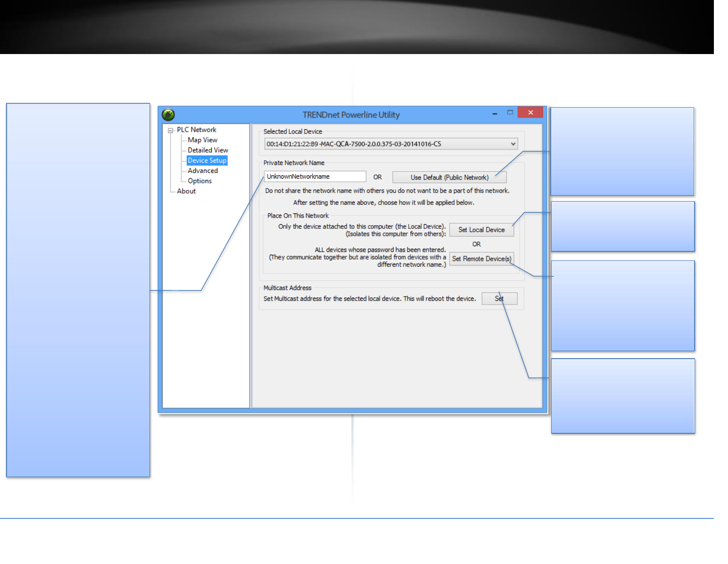Click the 'Private Network Name' group label
This screenshot has width=728, height=564.
[294, 163]
